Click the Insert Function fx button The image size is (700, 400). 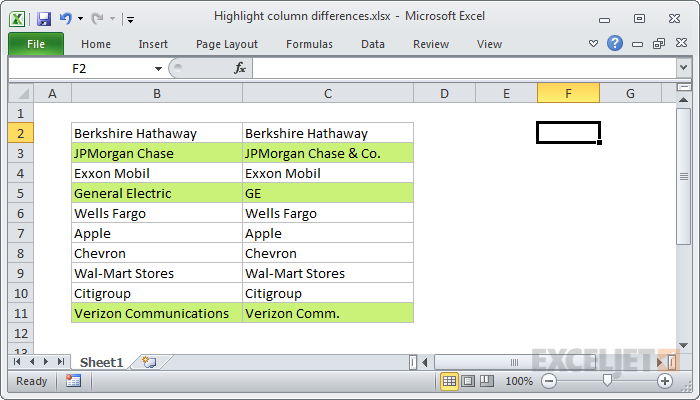click(x=240, y=68)
